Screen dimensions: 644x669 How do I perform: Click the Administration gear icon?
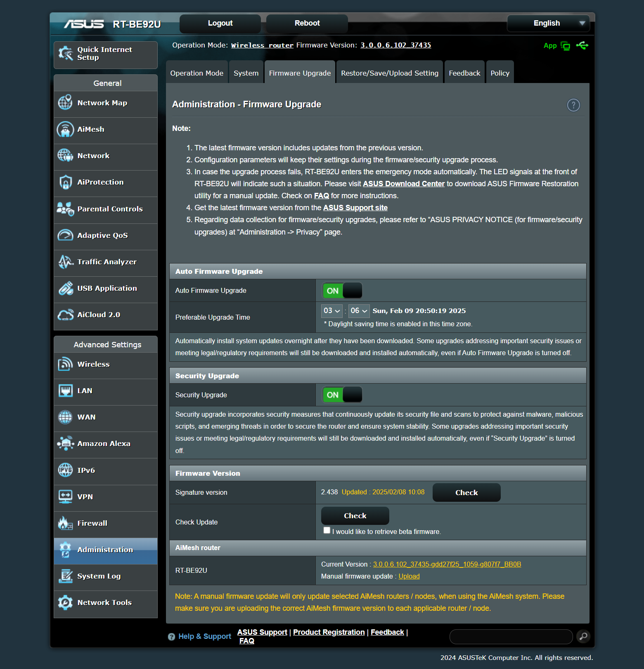(65, 550)
